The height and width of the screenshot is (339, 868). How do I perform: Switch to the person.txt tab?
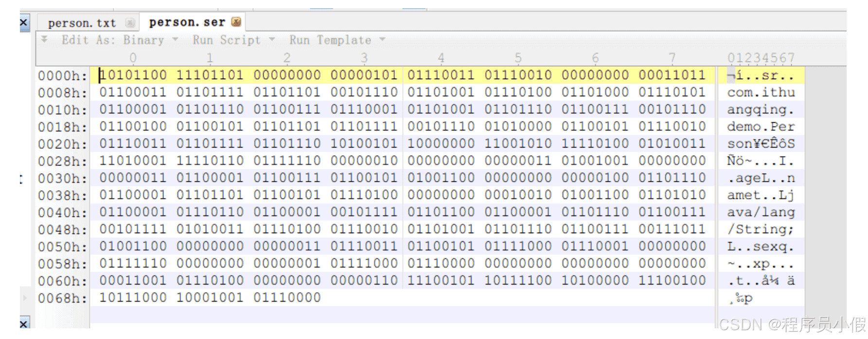(x=82, y=23)
